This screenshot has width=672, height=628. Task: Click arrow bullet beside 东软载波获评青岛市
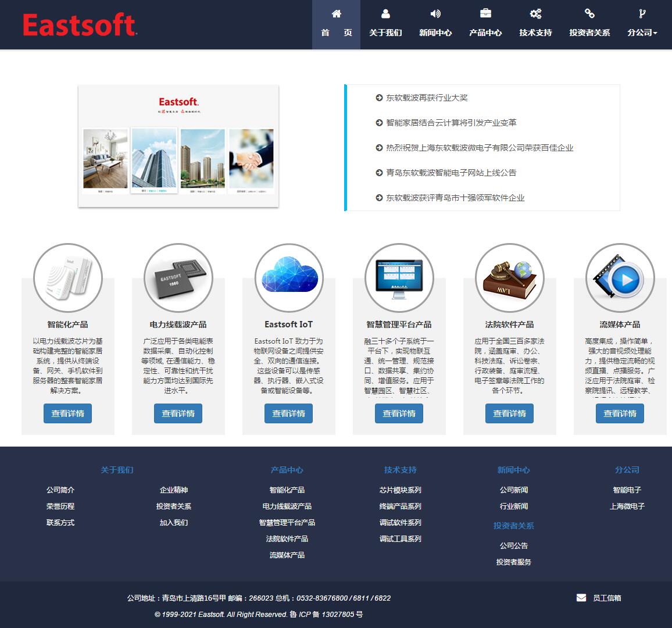click(379, 198)
